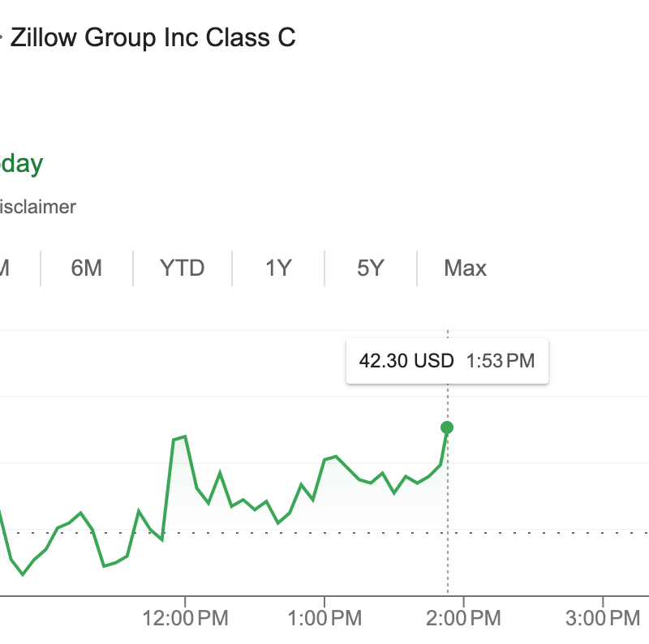This screenshot has height=644, width=649.
Task: Click the 2:00 PM axis label
Action: 463,620
